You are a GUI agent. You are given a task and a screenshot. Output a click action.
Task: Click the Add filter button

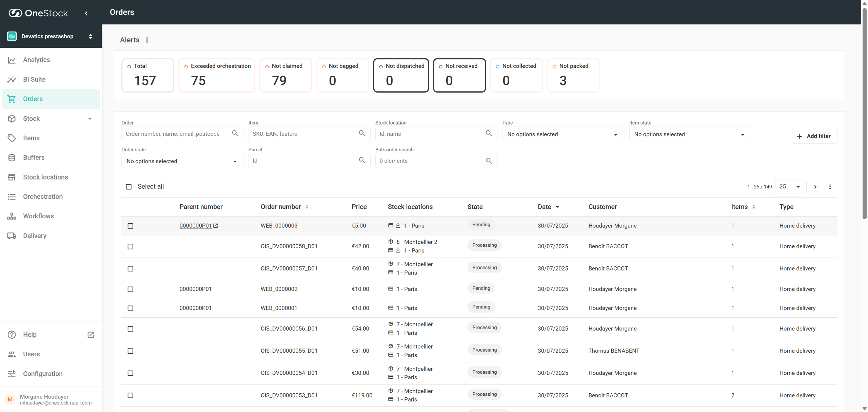pyautogui.click(x=814, y=136)
